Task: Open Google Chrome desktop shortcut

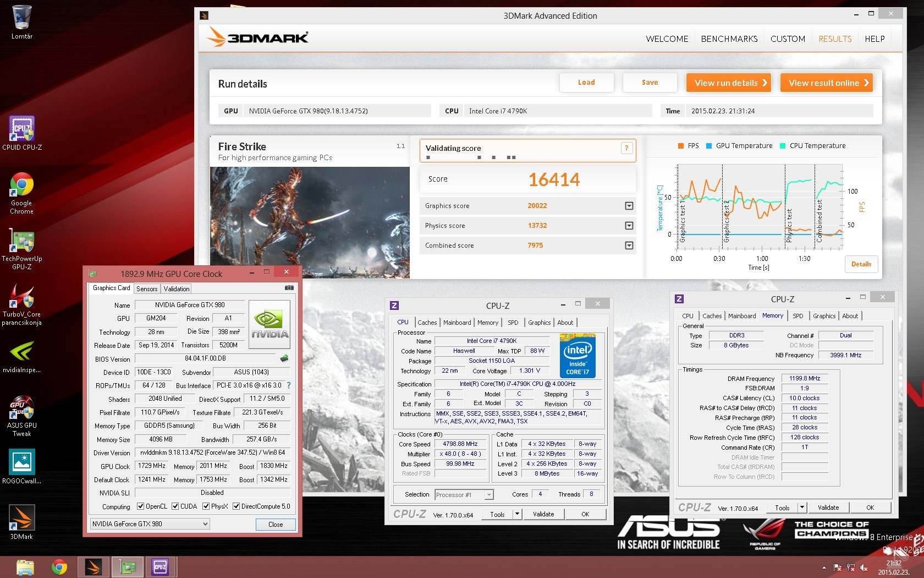Action: 22,193
